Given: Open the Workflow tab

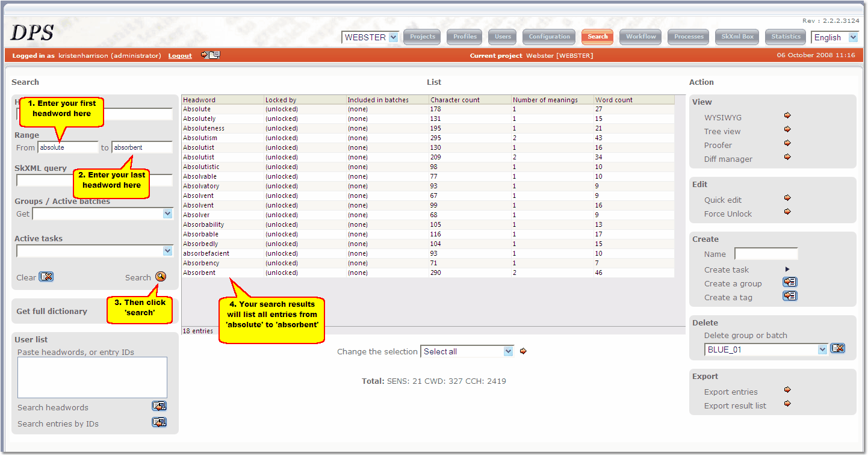Looking at the screenshot, I should (640, 37).
